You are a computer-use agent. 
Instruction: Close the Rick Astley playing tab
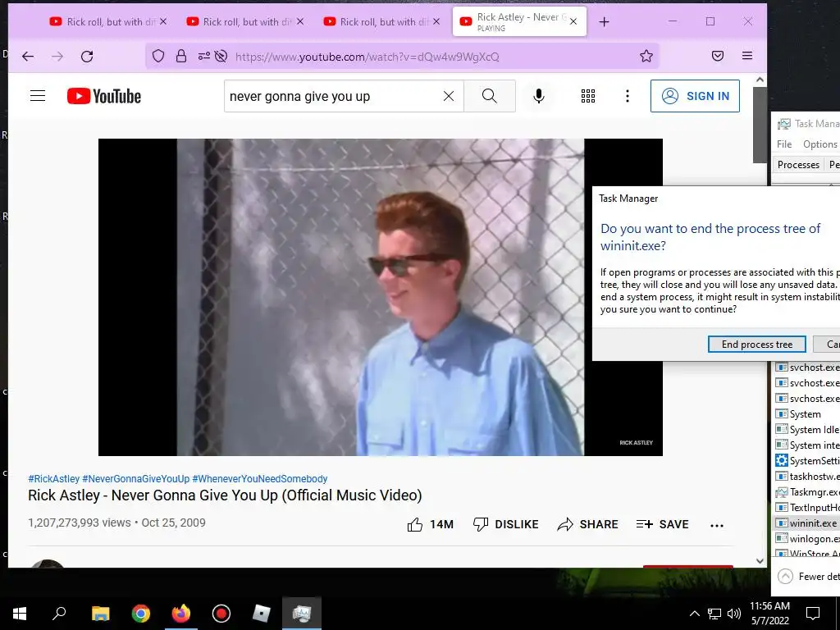click(573, 21)
